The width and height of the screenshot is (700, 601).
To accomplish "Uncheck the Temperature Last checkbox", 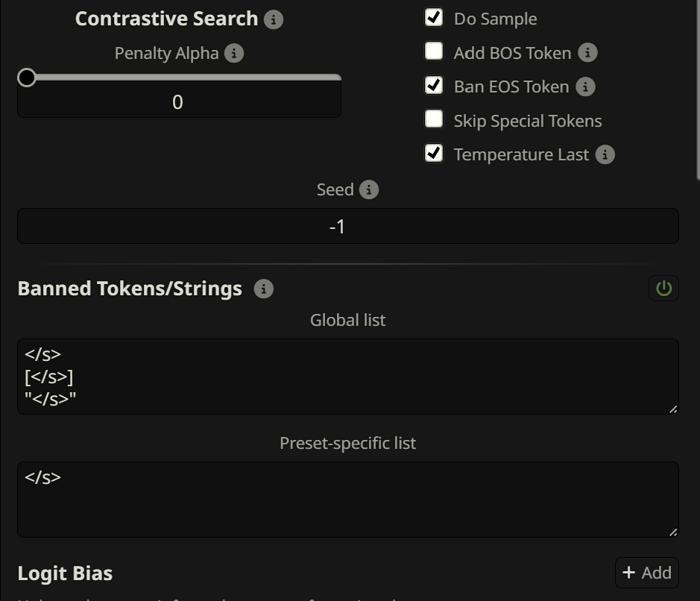I will [434, 154].
